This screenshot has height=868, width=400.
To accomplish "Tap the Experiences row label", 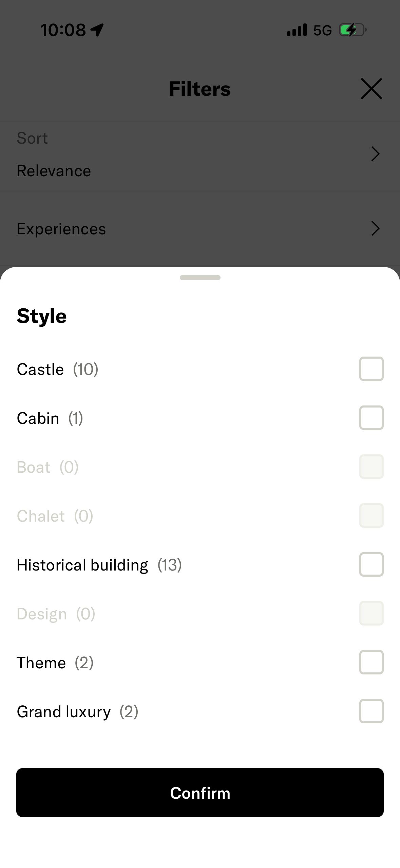I will [x=61, y=229].
